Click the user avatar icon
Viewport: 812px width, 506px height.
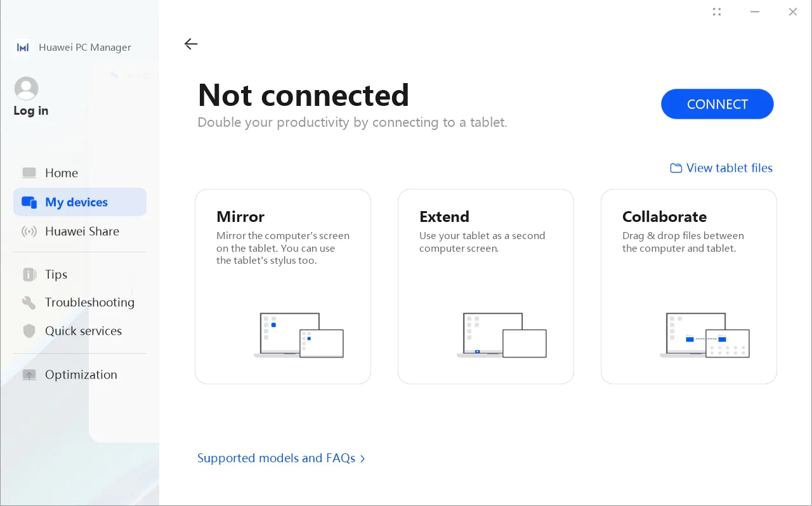pos(26,89)
